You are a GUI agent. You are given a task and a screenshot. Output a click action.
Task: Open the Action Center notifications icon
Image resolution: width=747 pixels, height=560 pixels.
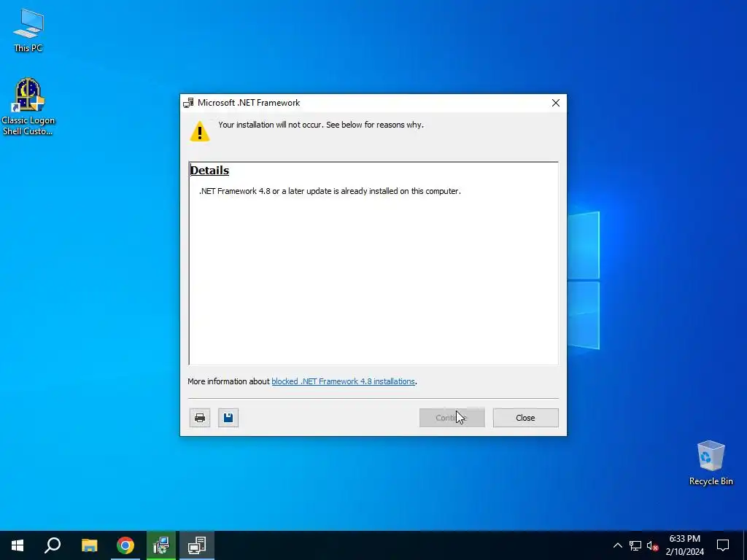(723, 545)
